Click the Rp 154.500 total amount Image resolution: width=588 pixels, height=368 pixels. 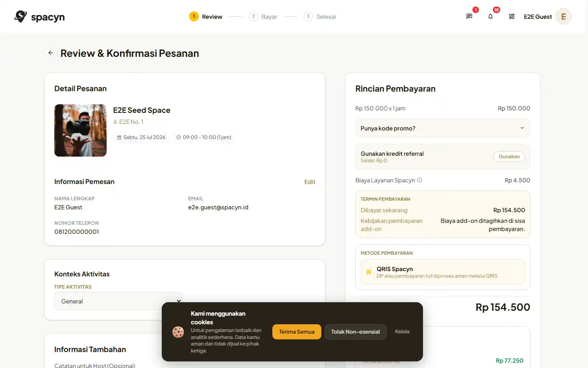tap(503, 307)
